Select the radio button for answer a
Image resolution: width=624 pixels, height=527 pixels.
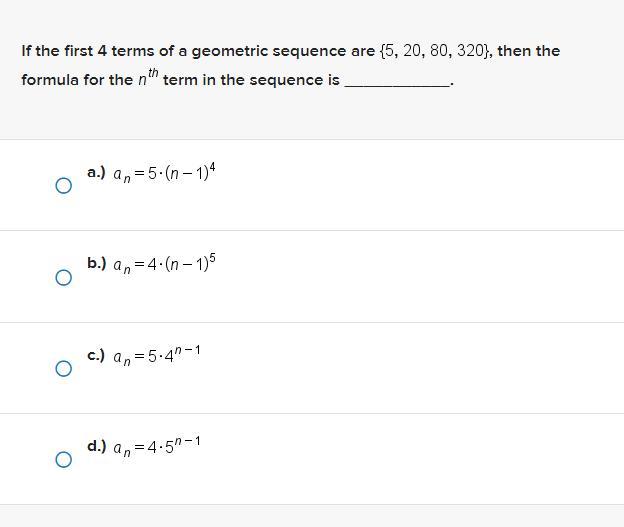63,186
